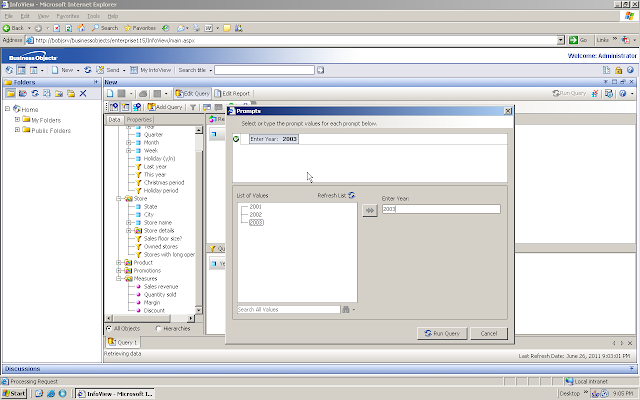
Task: Click the Enter Year input field
Action: coord(441,209)
